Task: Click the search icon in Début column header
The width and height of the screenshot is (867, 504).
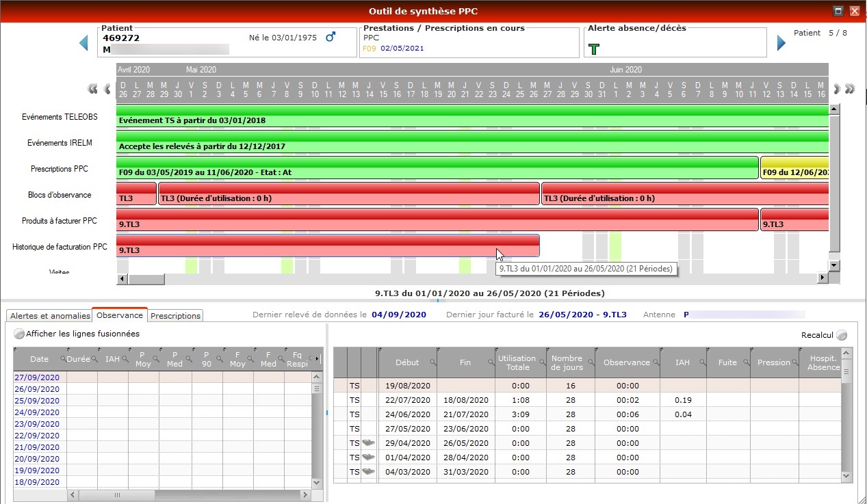Action: (432, 362)
